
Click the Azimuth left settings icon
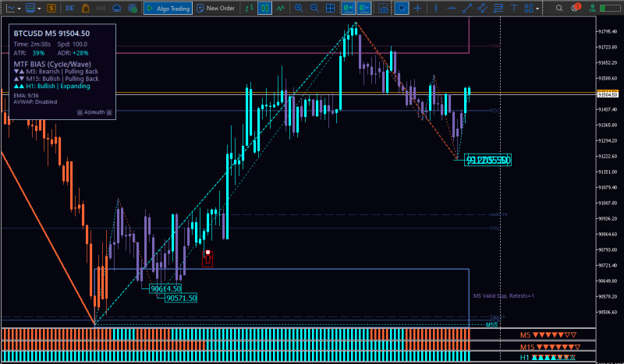(80, 112)
